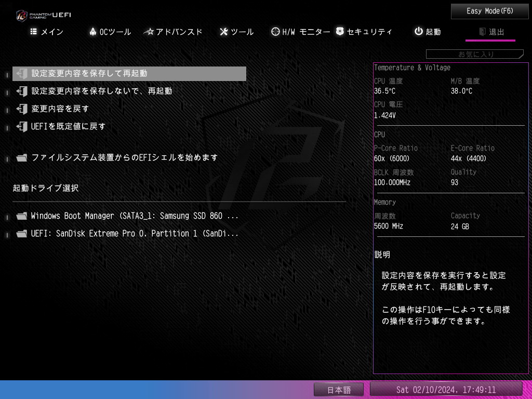The width and height of the screenshot is (532, 399).
Task: Open the アドバンスド tab
Action: click(173, 32)
